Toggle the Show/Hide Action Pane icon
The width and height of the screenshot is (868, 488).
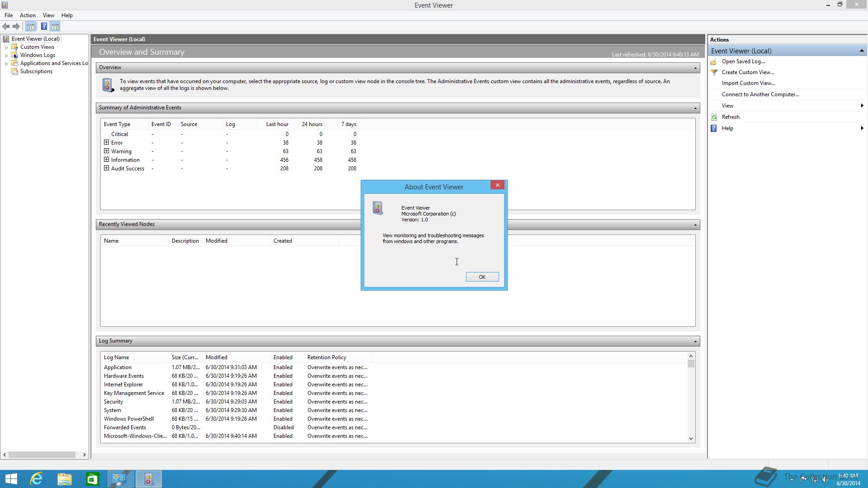55,27
